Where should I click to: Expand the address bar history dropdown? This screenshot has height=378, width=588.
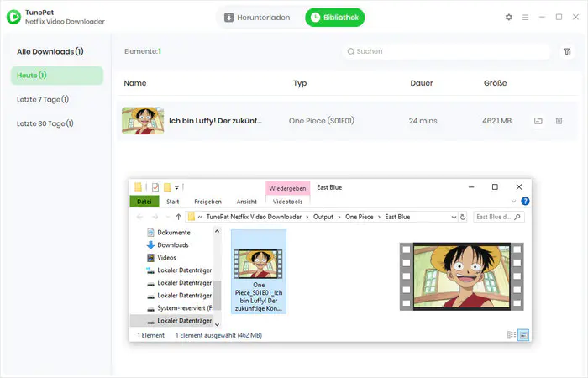(x=454, y=217)
